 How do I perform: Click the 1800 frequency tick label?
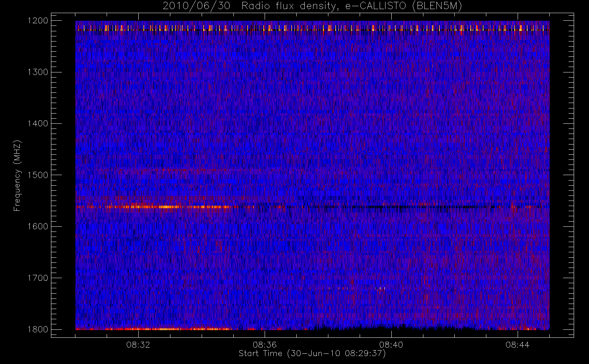tap(38, 329)
